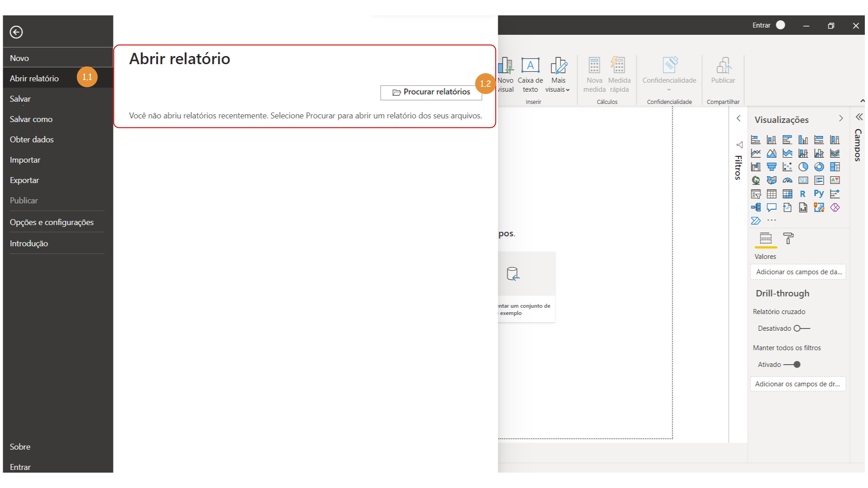Viewport: 868px width, 488px height.
Task: Collapse the Visualizações pane with right chevron
Action: coord(841,118)
